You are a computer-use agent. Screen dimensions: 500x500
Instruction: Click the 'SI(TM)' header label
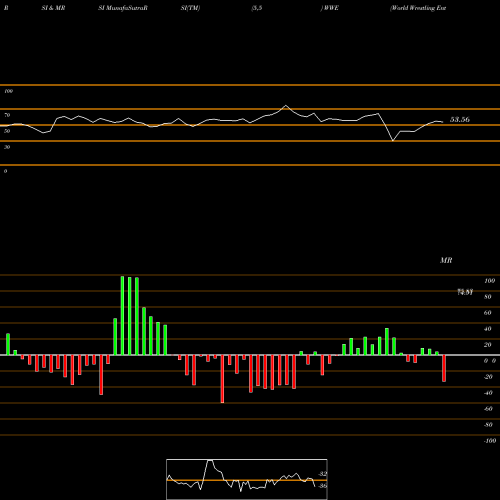(190, 8)
